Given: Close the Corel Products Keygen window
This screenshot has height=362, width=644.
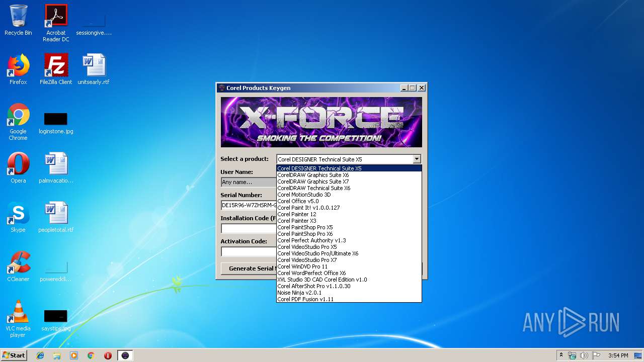Looking at the screenshot, I should 422,88.
